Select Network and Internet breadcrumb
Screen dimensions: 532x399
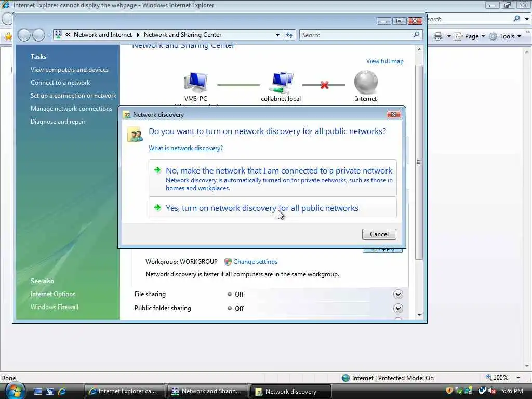[103, 35]
